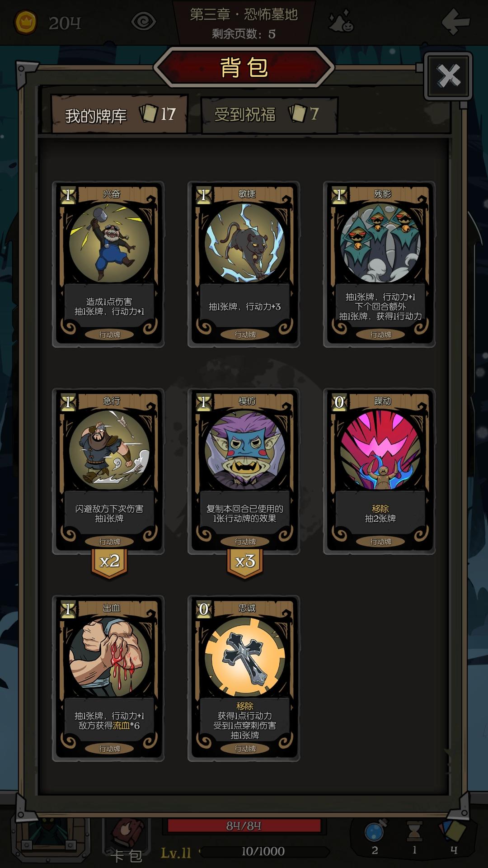Open the monster bestiary icon
488x868 pixels.
coord(341,21)
